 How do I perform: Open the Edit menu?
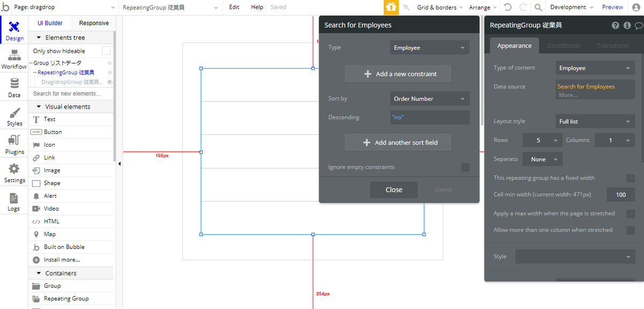(234, 8)
